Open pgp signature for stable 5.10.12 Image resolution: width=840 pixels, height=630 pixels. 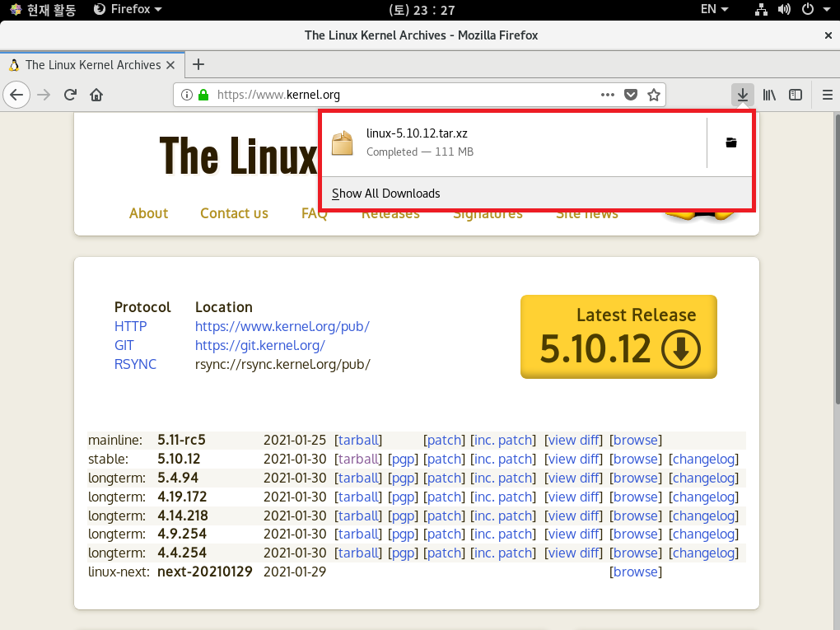tap(403, 459)
